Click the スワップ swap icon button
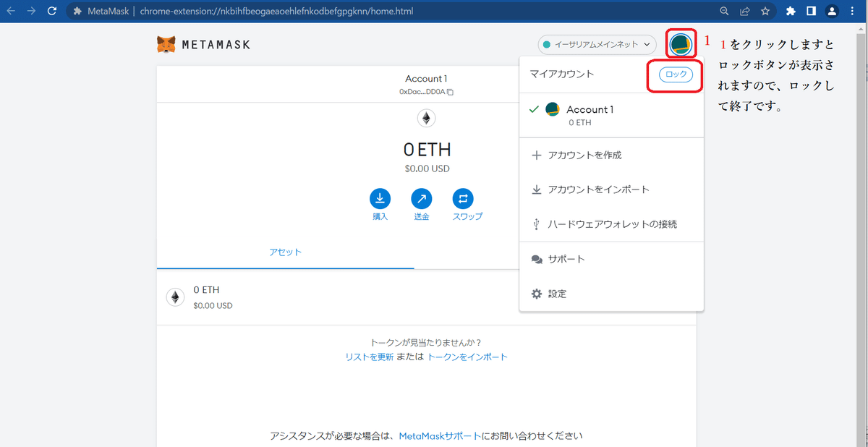 463,198
